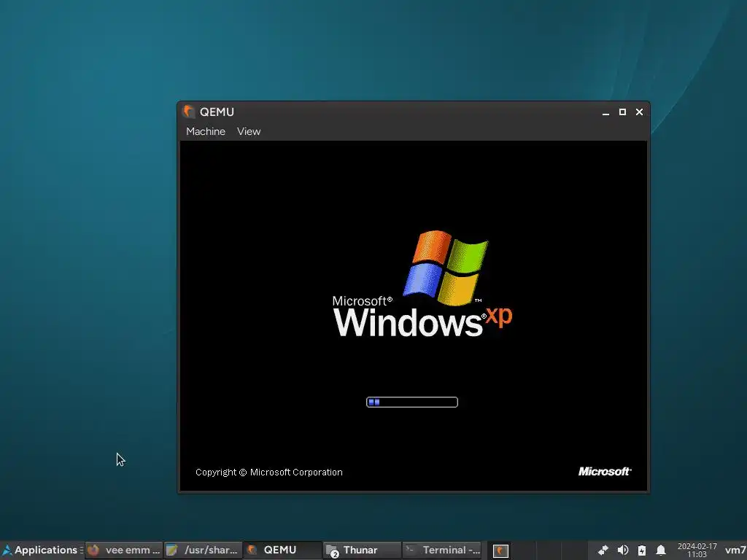Open the View menu in QEMU

(249, 131)
